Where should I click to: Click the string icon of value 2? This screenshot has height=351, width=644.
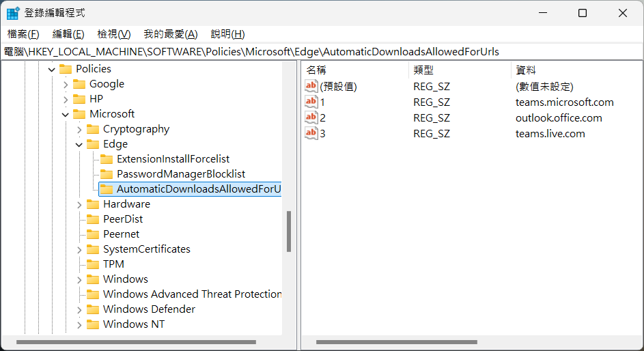(311, 117)
